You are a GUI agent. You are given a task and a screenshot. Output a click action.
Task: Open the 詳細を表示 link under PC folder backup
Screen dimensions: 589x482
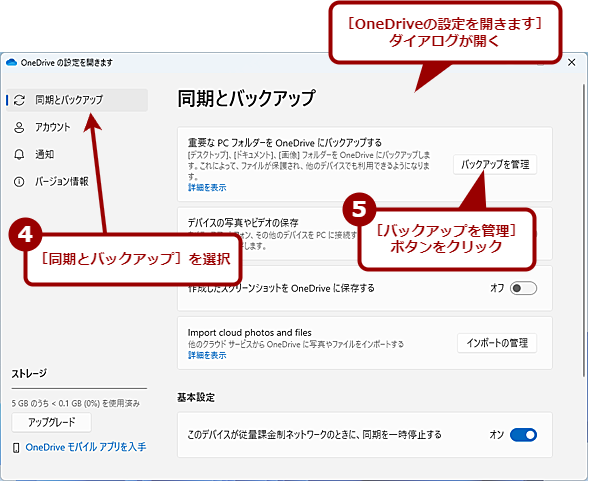[x=207, y=187]
